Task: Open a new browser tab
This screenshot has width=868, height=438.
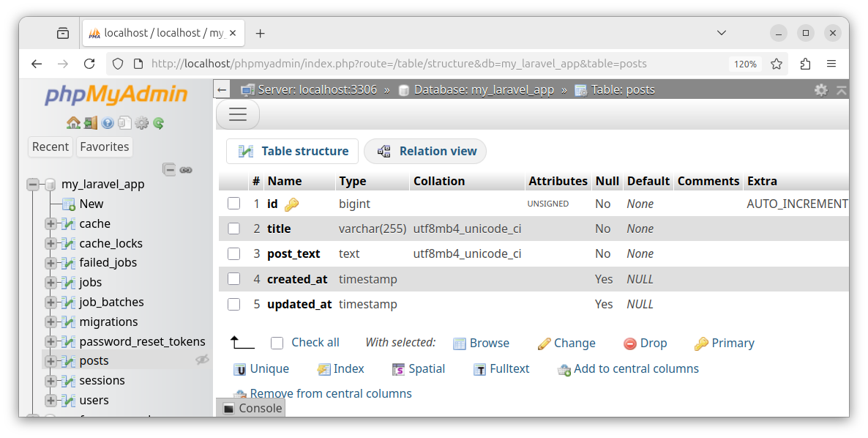Action: coord(260,33)
